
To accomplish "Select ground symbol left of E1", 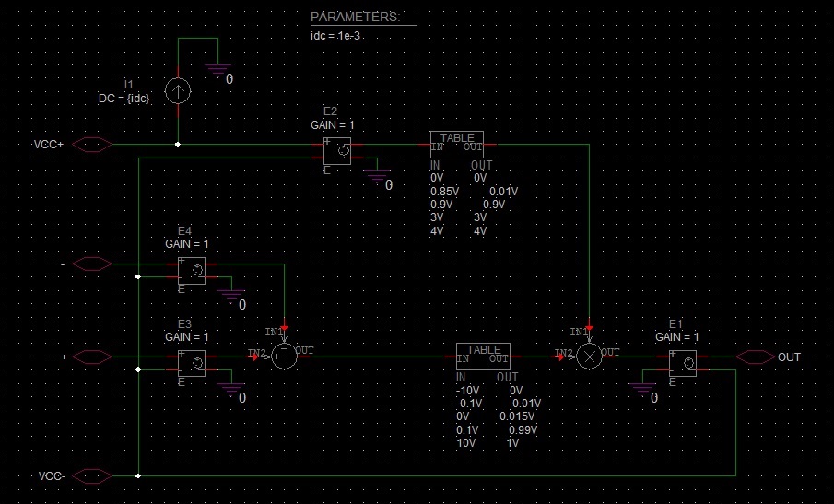I will pyautogui.click(x=642, y=388).
